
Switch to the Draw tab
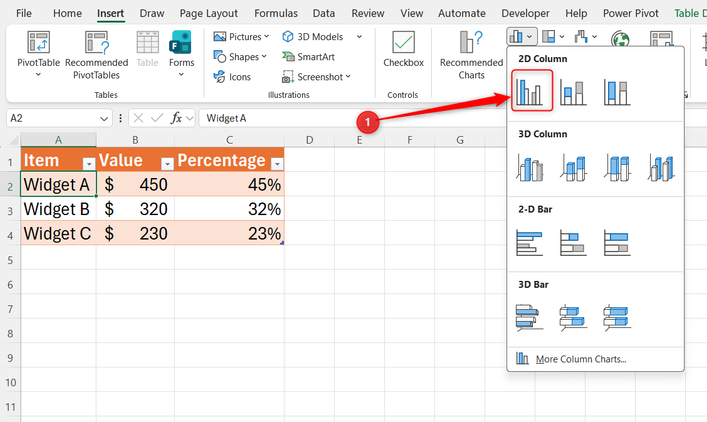pyautogui.click(x=152, y=14)
